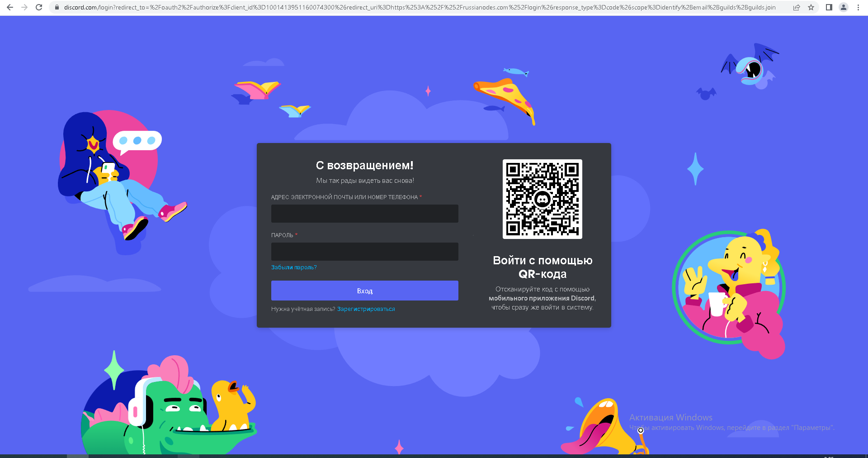868x458 pixels.
Task: Click the ПАРОЛЬ password field
Action: pyautogui.click(x=365, y=252)
